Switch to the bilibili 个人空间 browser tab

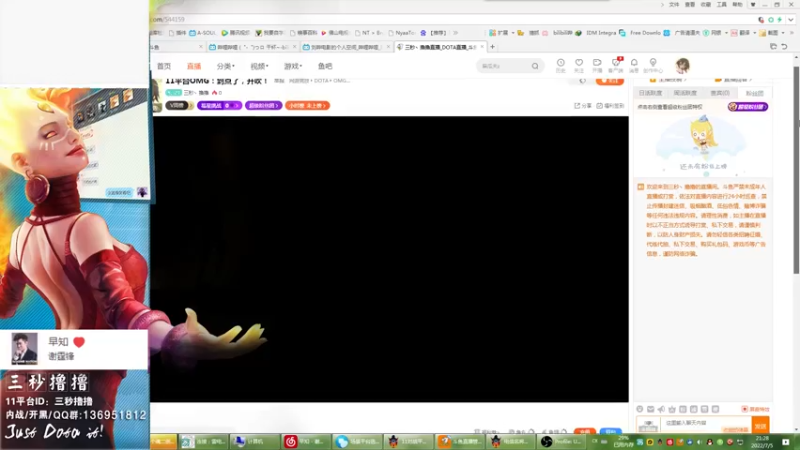click(346, 47)
